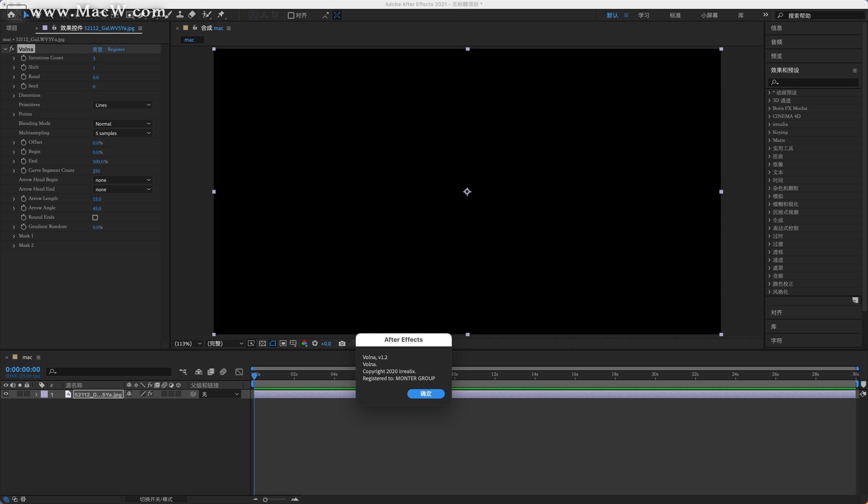
Task: Click the timeline zoom slider
Action: 265,499
